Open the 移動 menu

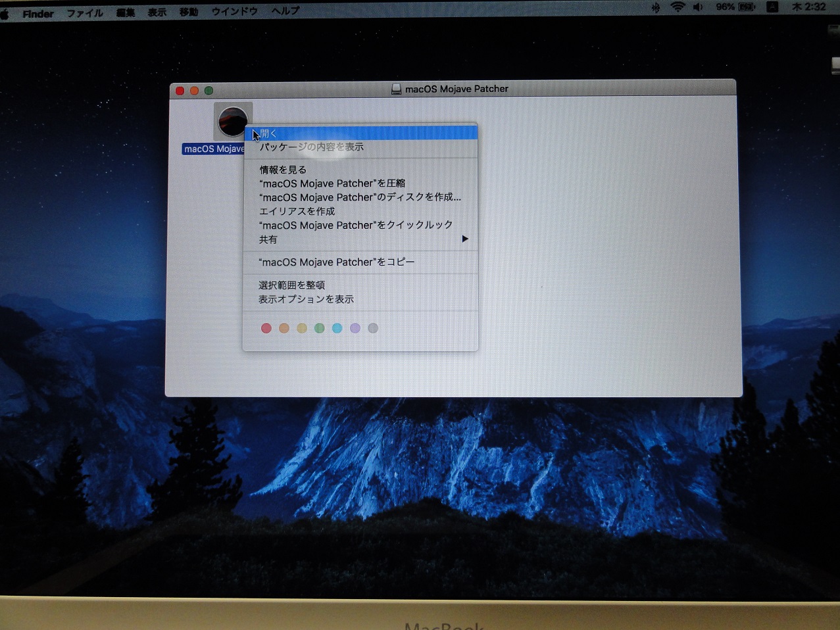(x=189, y=12)
